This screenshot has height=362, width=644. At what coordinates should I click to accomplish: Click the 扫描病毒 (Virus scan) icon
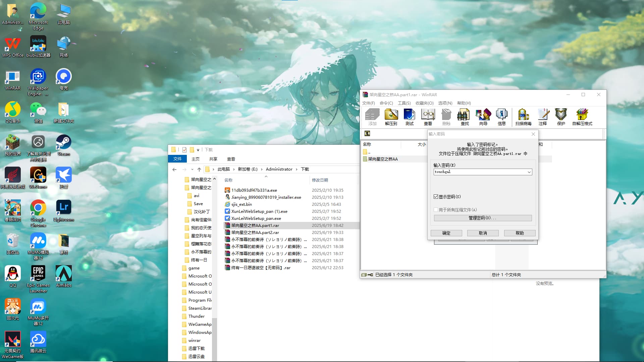pos(523,117)
